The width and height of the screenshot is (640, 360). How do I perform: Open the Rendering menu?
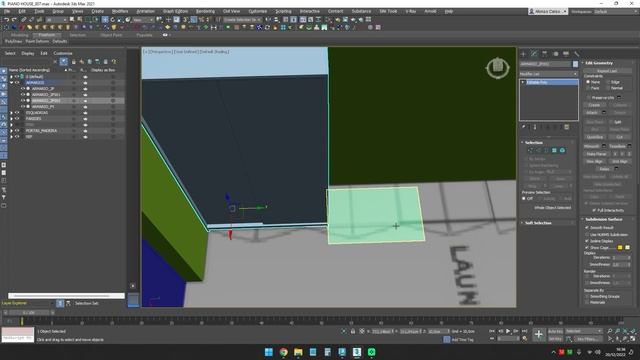tap(205, 11)
